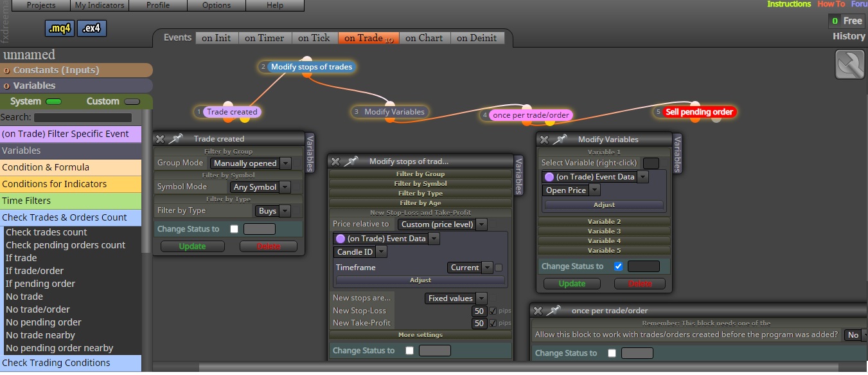868x375 pixels.
Task: Toggle Change Status checkbox in Modify Variables
Action: [618, 266]
